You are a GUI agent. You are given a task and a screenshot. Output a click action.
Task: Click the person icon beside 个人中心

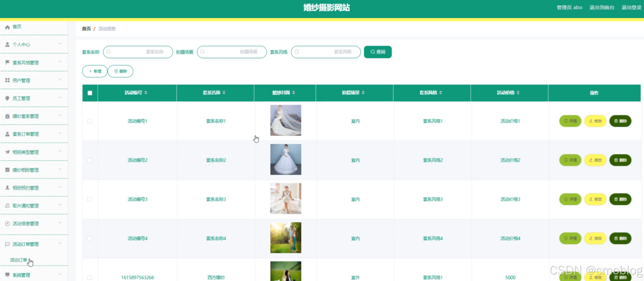click(7, 45)
